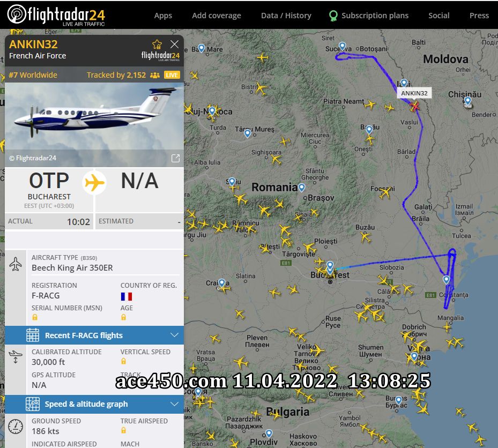Expand the Speed & altitude graph section

tap(94, 404)
